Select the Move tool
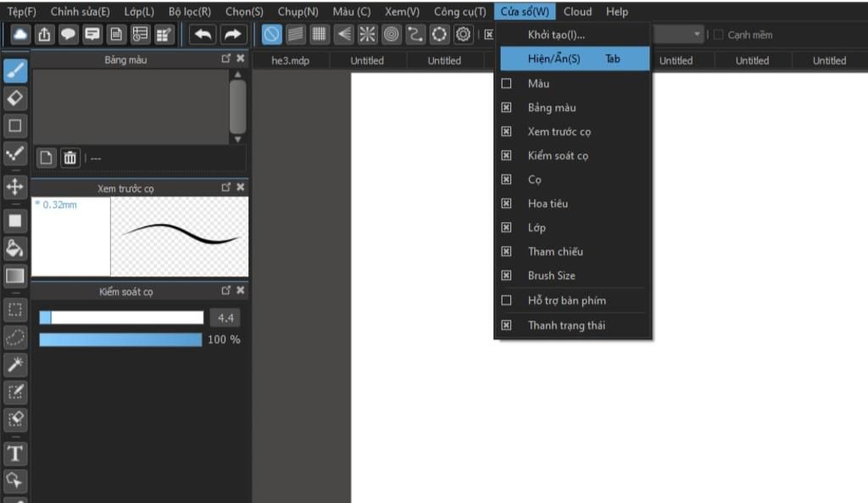 click(15, 187)
